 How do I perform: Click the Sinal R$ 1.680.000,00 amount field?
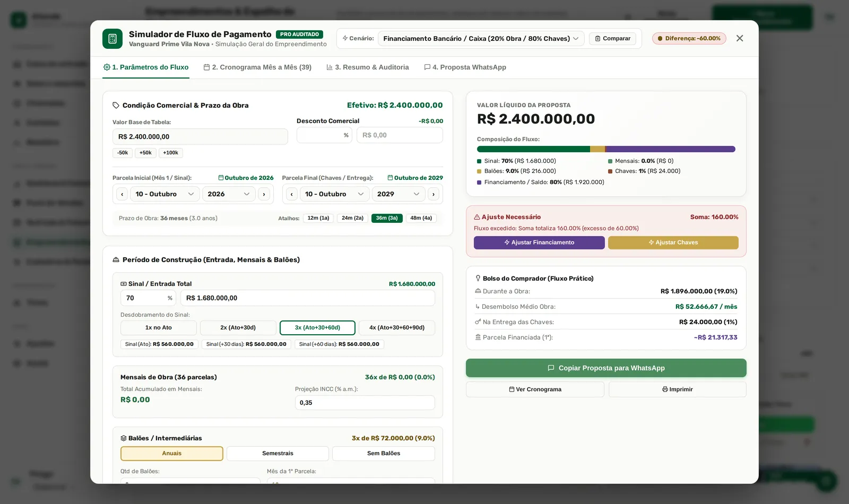click(x=308, y=298)
